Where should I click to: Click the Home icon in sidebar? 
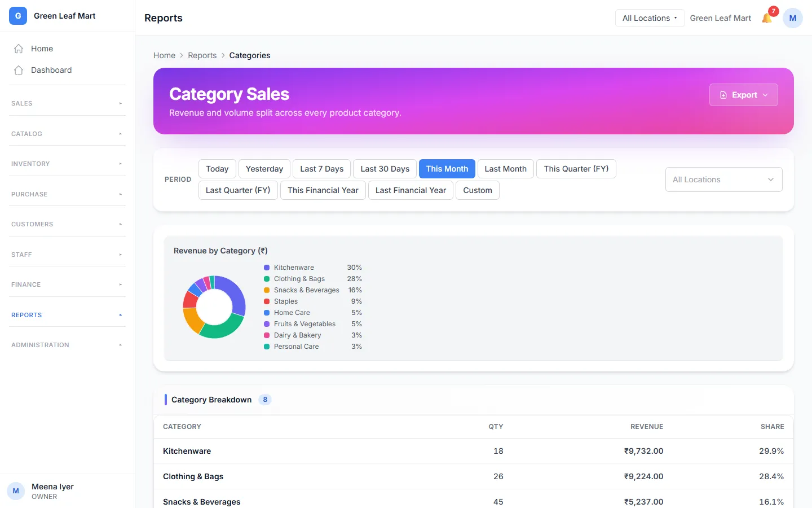tap(19, 49)
